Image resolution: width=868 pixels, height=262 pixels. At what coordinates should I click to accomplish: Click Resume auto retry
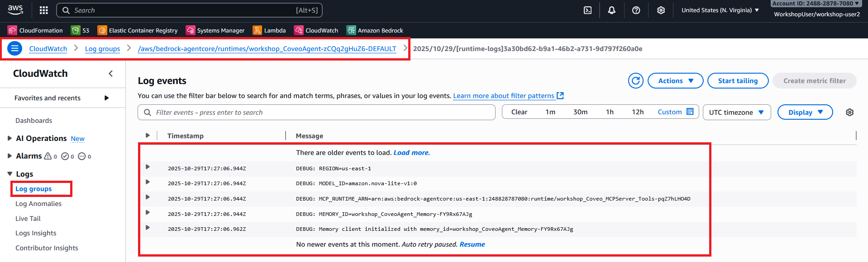point(472,244)
